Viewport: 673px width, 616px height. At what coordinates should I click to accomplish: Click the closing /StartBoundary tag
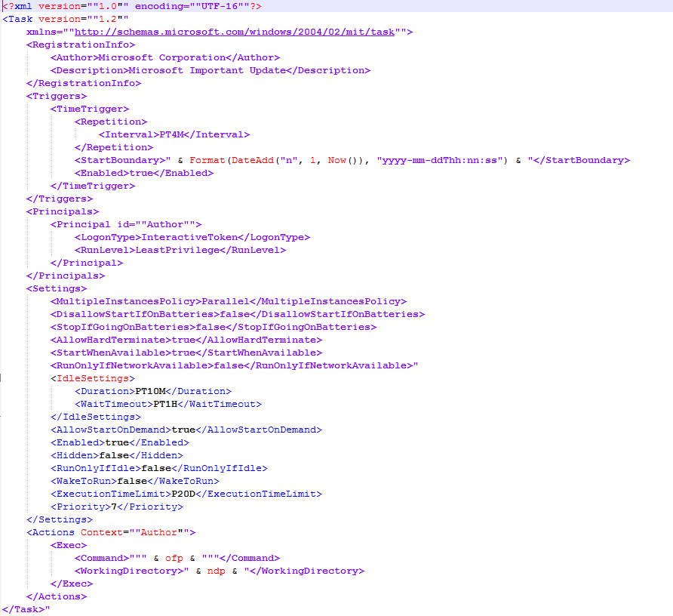tap(582, 160)
